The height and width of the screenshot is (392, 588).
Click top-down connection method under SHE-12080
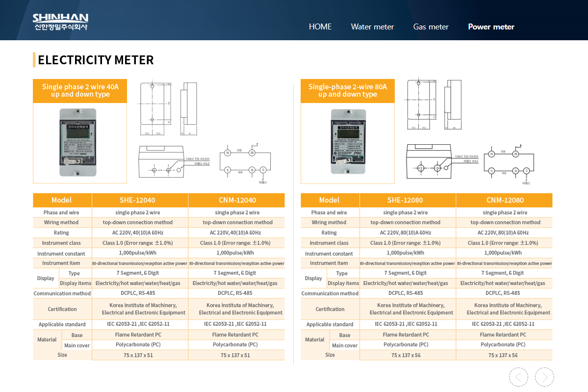tap(406, 222)
